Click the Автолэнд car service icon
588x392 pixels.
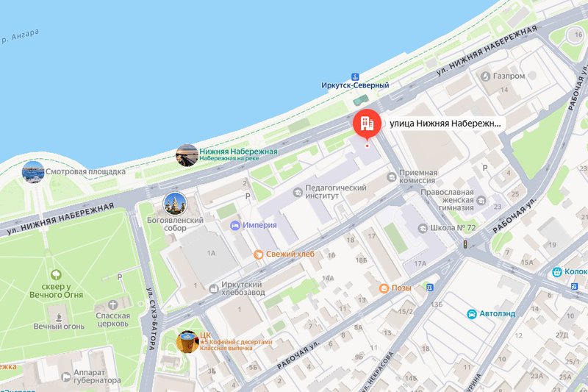472,314
